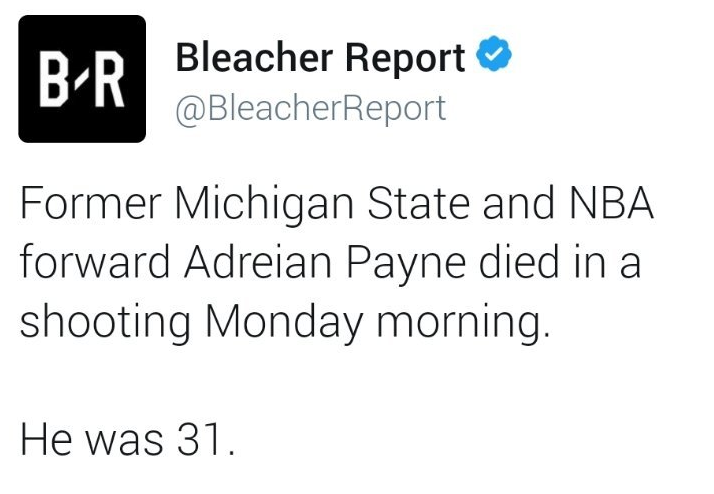Open the Bleacher Report profile picture
Image resolution: width=714 pixels, height=494 pixels.
pyautogui.click(x=82, y=79)
